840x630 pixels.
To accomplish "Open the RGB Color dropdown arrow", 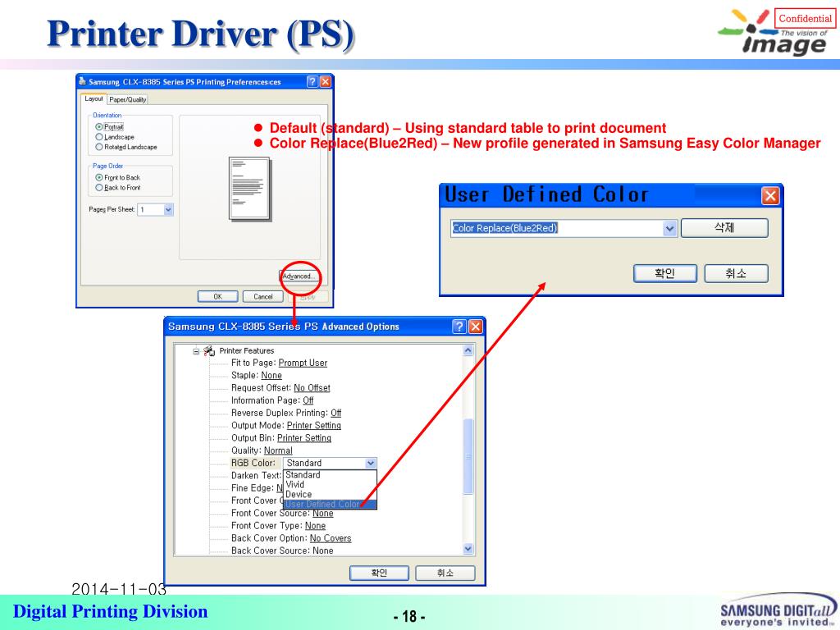I will pos(370,463).
